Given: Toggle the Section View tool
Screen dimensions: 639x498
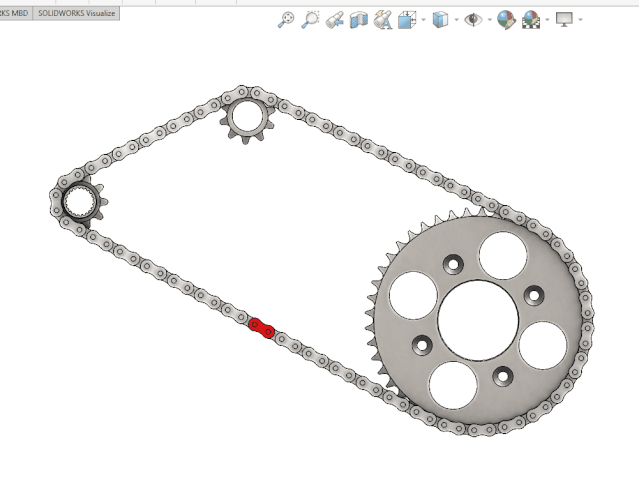Looking at the screenshot, I should [359, 20].
